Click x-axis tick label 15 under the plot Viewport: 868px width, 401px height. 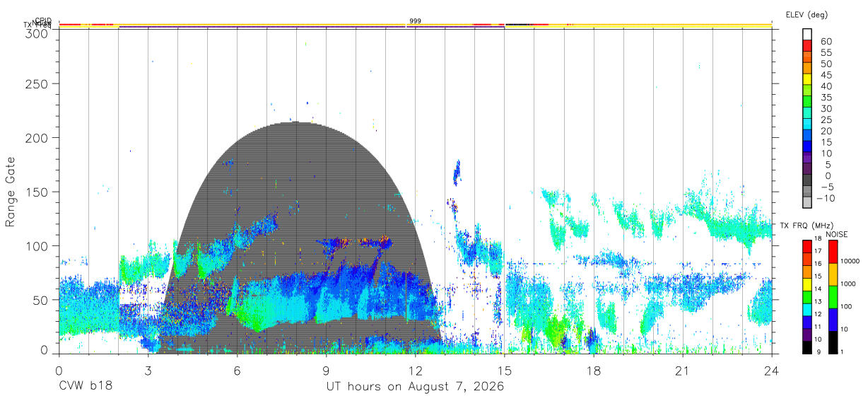tap(505, 371)
